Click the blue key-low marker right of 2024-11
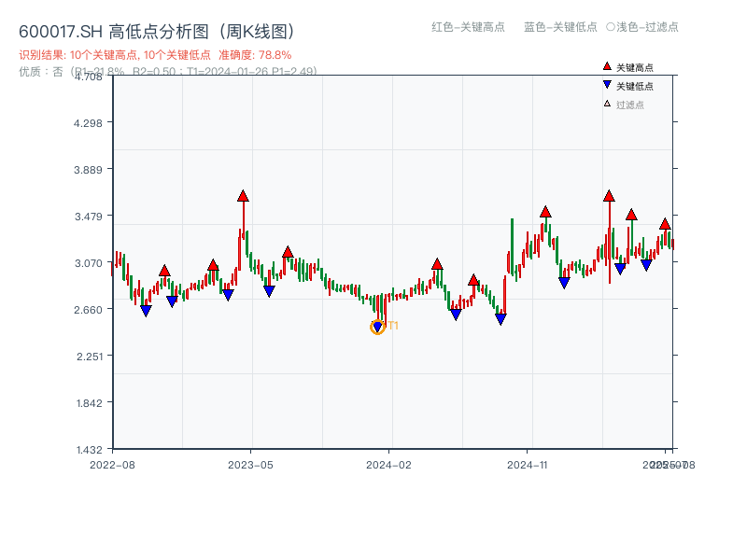 coord(564,284)
